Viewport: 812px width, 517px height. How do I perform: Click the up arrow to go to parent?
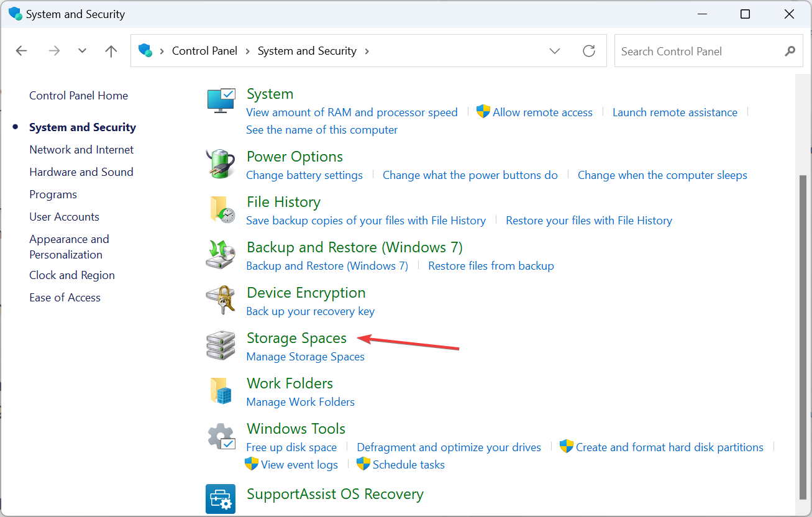[x=111, y=51]
